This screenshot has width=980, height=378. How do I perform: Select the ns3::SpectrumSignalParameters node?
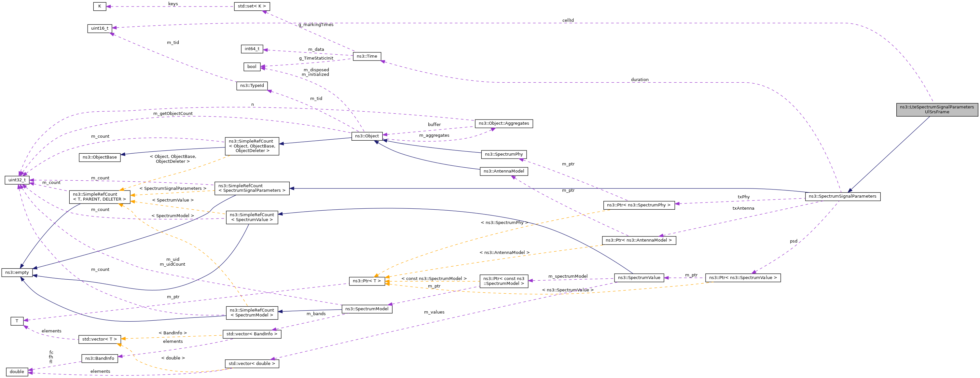[x=843, y=196]
